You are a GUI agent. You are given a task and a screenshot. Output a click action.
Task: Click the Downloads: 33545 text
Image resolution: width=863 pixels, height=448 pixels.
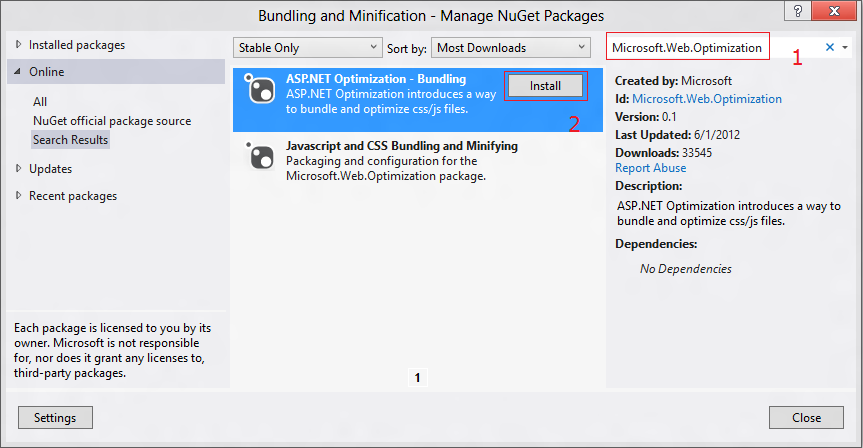(663, 152)
